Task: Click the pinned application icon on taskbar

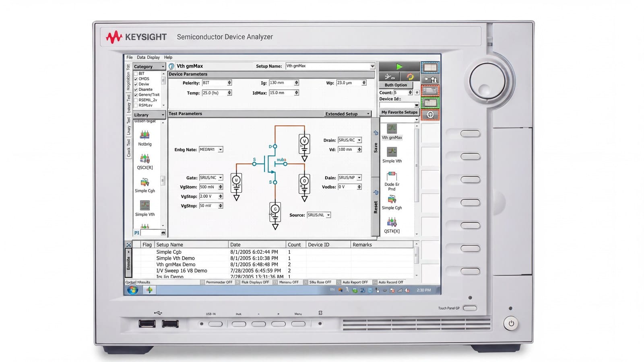Action: pyautogui.click(x=149, y=290)
